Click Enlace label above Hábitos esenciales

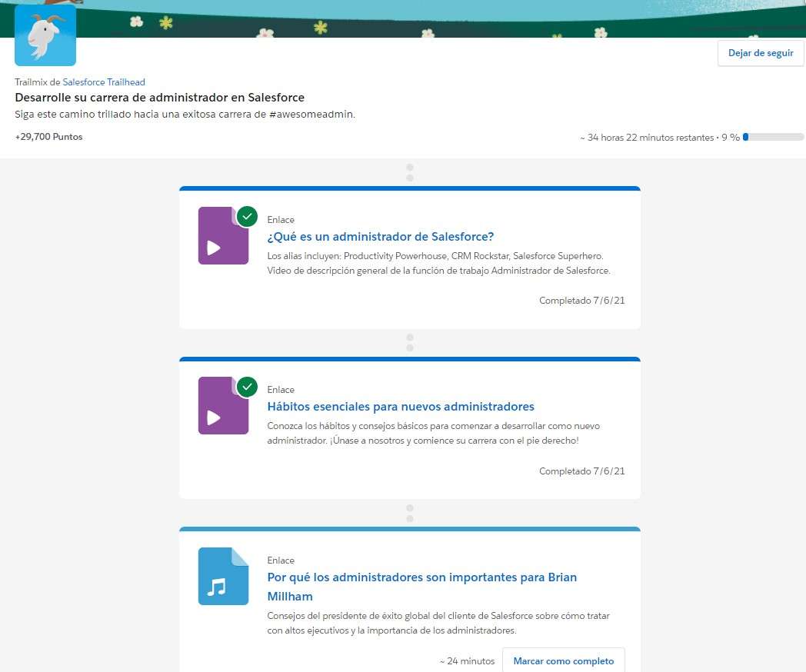point(281,389)
